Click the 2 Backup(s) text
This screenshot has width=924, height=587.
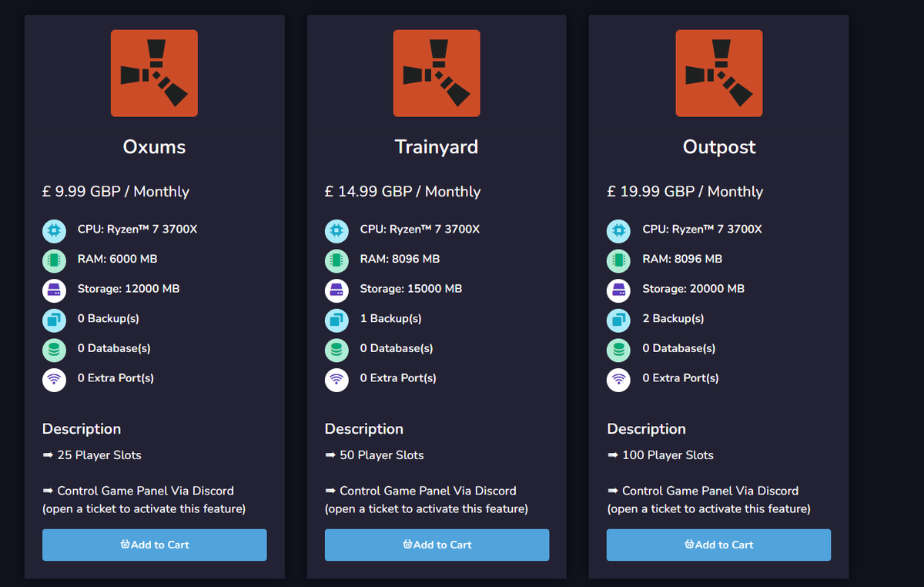click(x=674, y=318)
